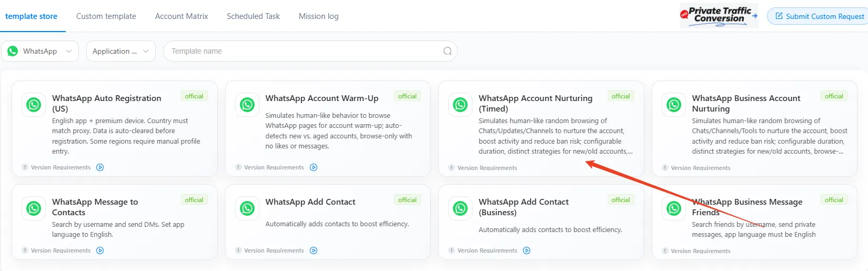868x271 pixels.
Task: Play video for WhatsApp Message to Contacts
Action: tap(100, 250)
